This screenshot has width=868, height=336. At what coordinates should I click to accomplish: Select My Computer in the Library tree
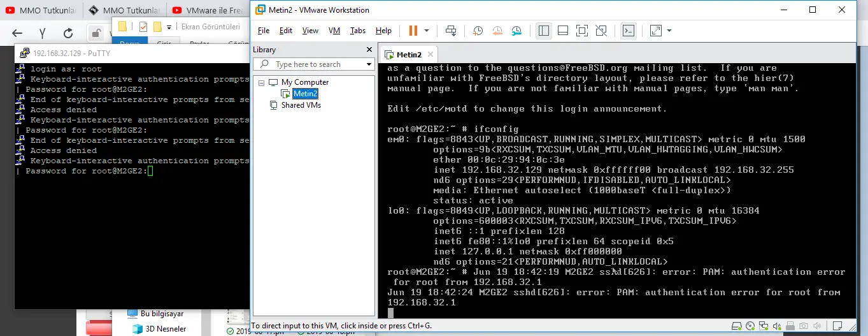pyautogui.click(x=305, y=82)
